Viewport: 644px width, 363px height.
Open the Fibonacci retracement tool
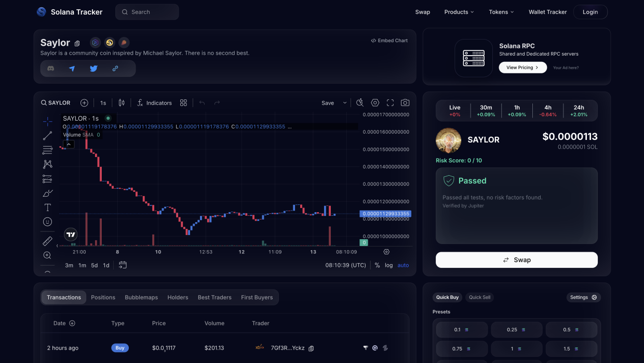[x=47, y=150]
